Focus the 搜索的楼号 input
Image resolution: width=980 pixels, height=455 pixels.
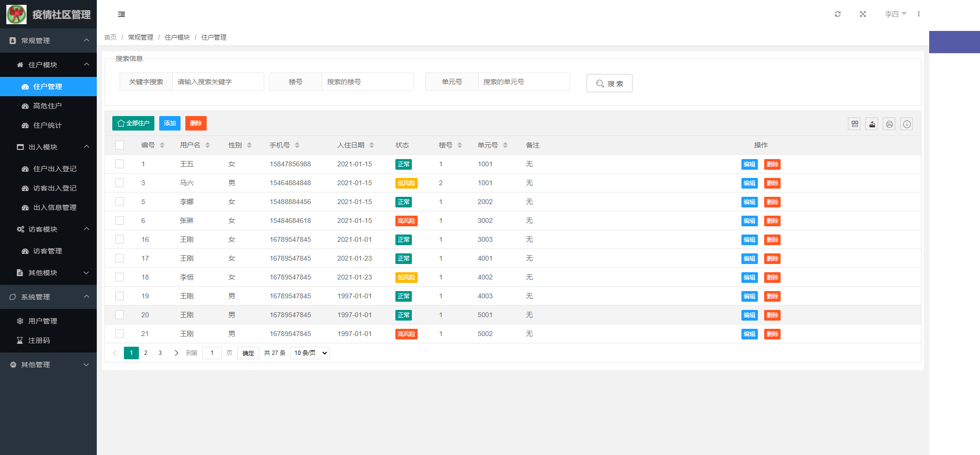(367, 82)
